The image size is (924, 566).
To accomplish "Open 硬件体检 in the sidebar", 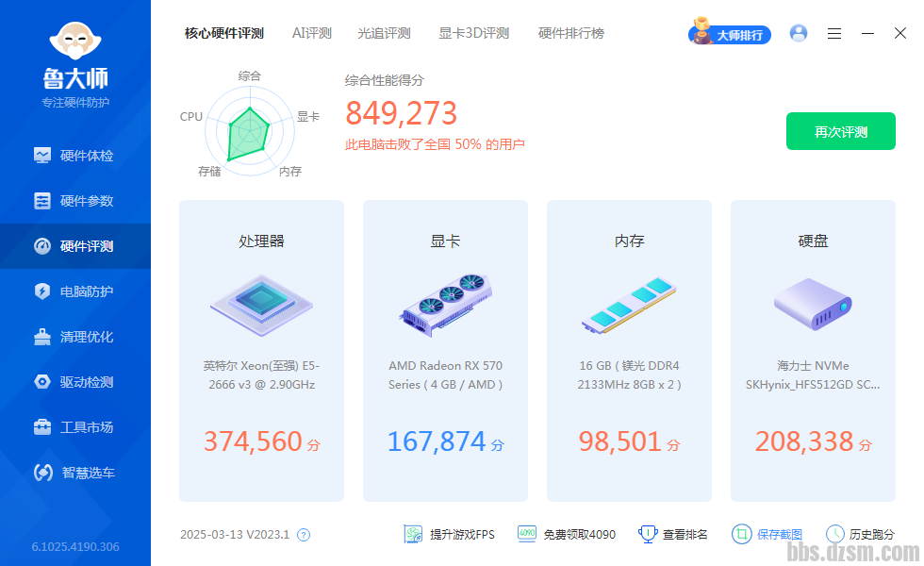I will point(75,156).
